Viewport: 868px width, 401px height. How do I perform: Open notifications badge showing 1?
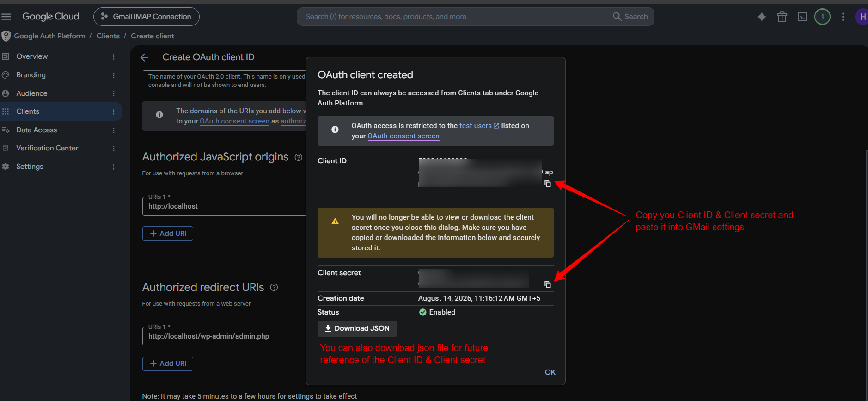822,17
